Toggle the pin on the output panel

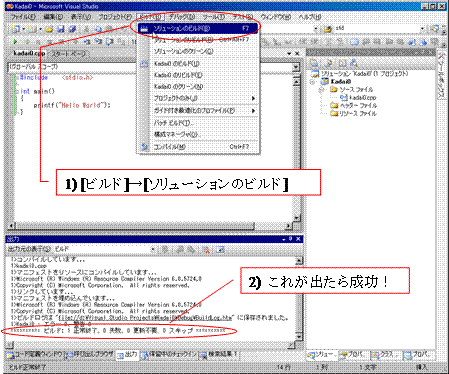290,239
